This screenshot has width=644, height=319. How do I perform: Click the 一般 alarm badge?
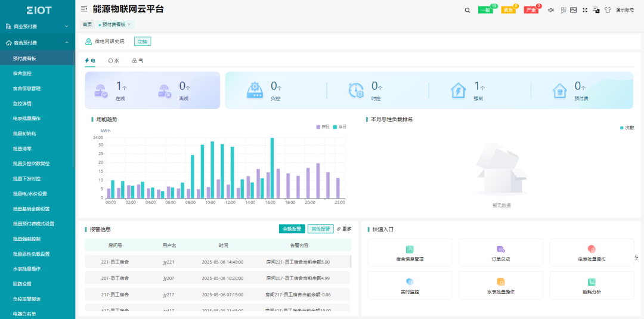[486, 10]
